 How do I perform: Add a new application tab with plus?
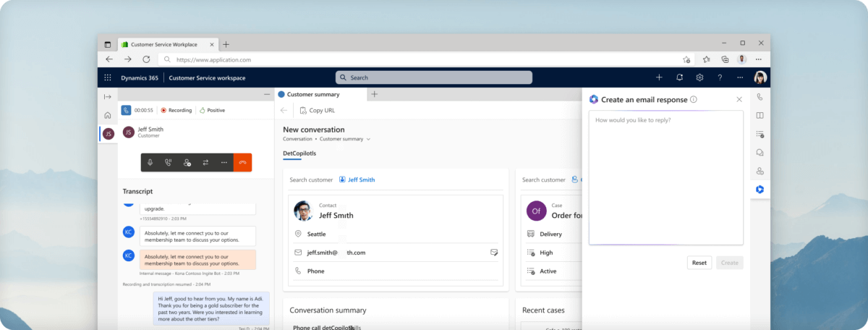(x=374, y=94)
